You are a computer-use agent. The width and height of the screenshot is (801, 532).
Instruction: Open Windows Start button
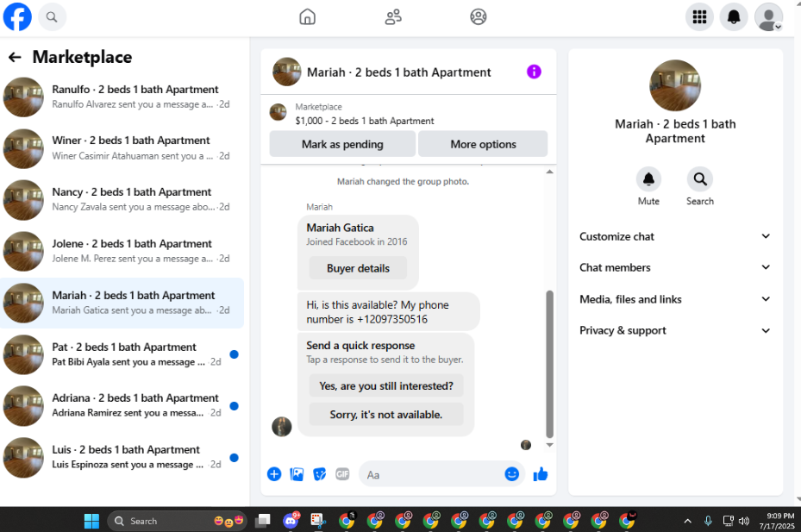click(91, 521)
